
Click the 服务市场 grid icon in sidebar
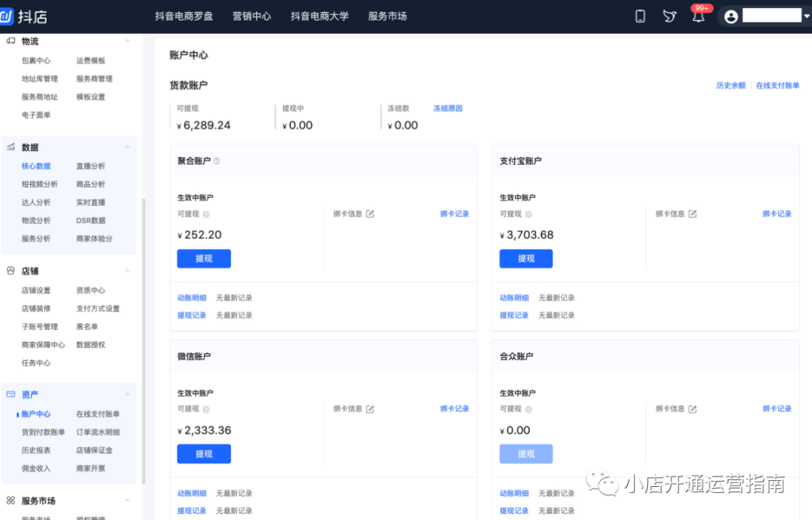(x=11, y=500)
